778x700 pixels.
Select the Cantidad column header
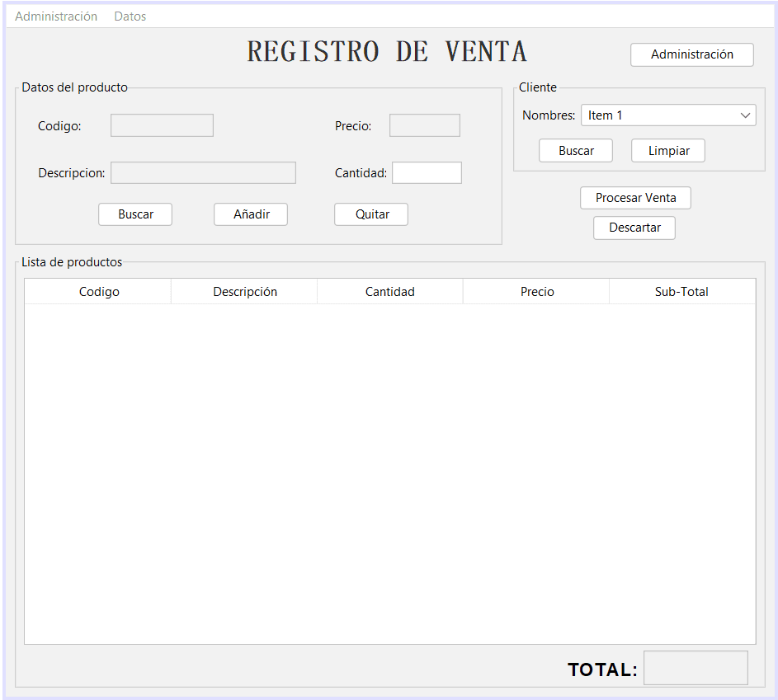[390, 292]
